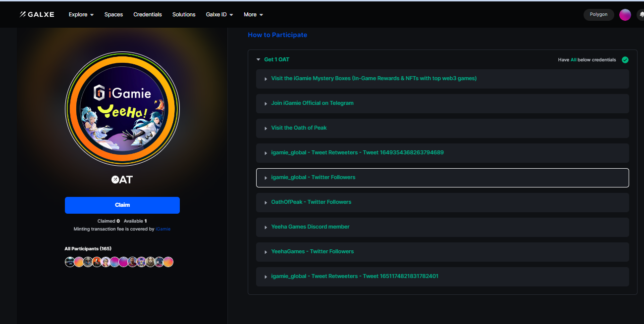The image size is (644, 324).
Task: Expand Visit the Oath of Peak credential
Action: (x=442, y=128)
